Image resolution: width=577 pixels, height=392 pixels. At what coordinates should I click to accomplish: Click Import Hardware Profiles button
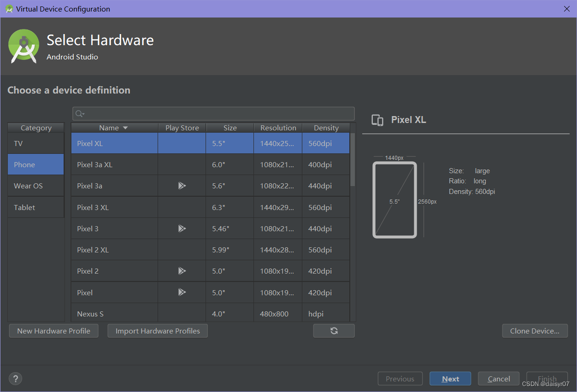pyautogui.click(x=158, y=331)
